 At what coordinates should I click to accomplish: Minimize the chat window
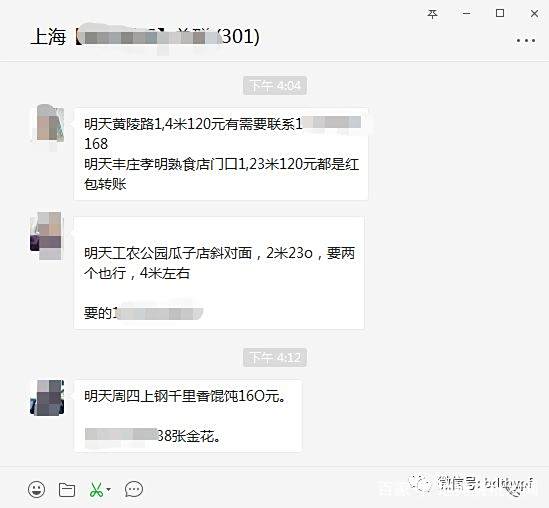coord(466,14)
